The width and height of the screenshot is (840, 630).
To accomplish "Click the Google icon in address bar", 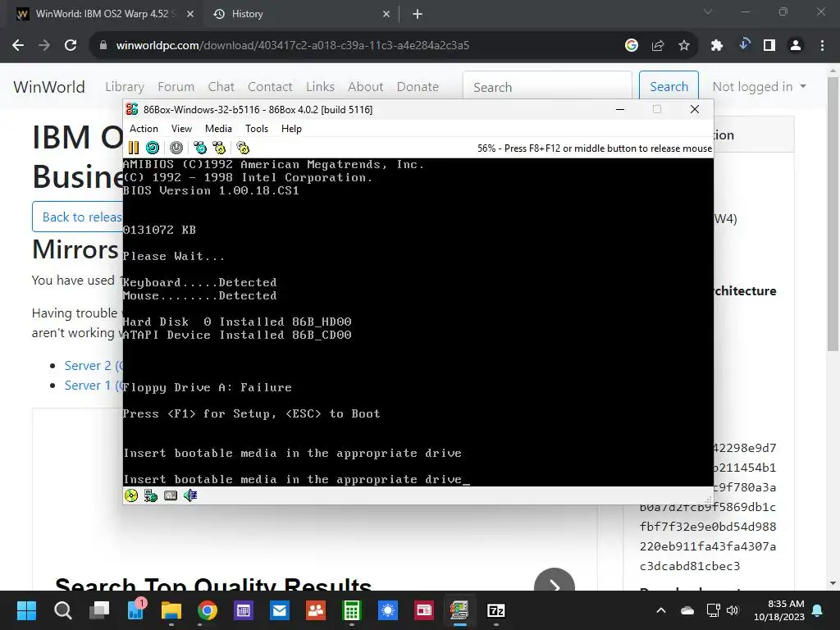I will [x=632, y=46].
